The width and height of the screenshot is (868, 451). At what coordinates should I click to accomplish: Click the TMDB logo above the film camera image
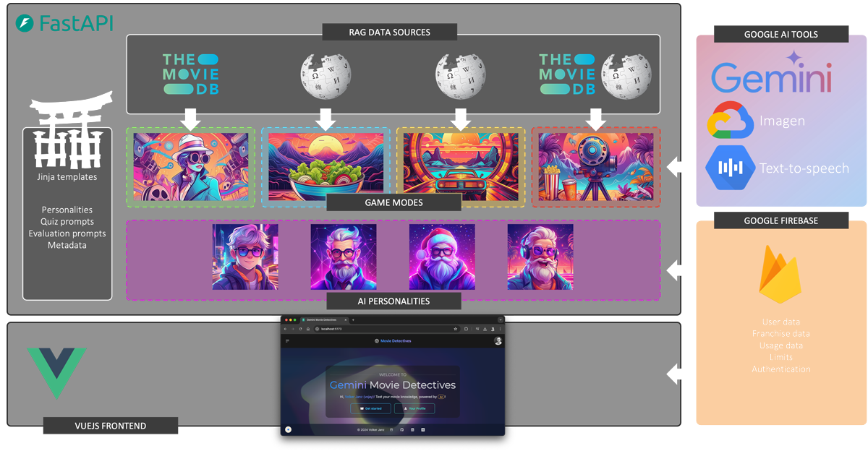(567, 74)
